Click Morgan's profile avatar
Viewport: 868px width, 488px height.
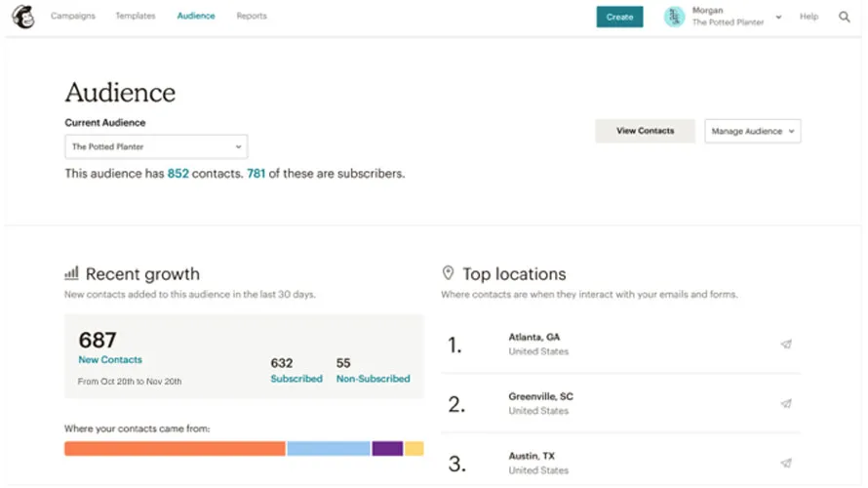674,17
